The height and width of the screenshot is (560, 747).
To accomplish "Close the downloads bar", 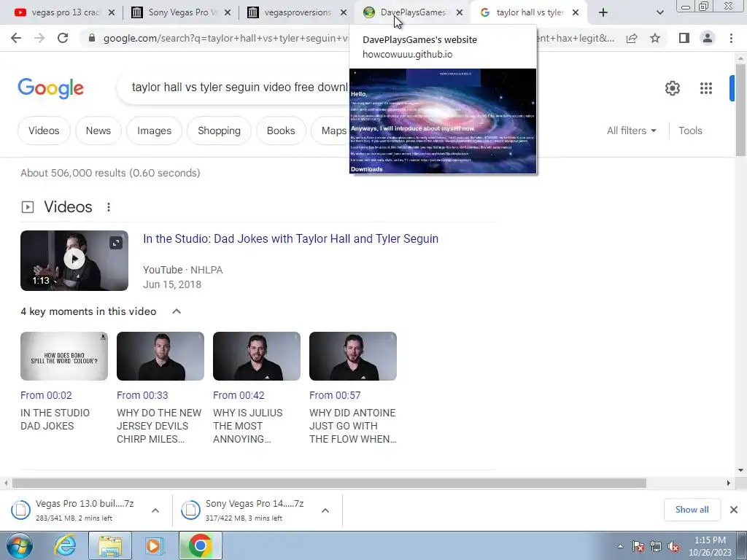I will click(x=734, y=510).
